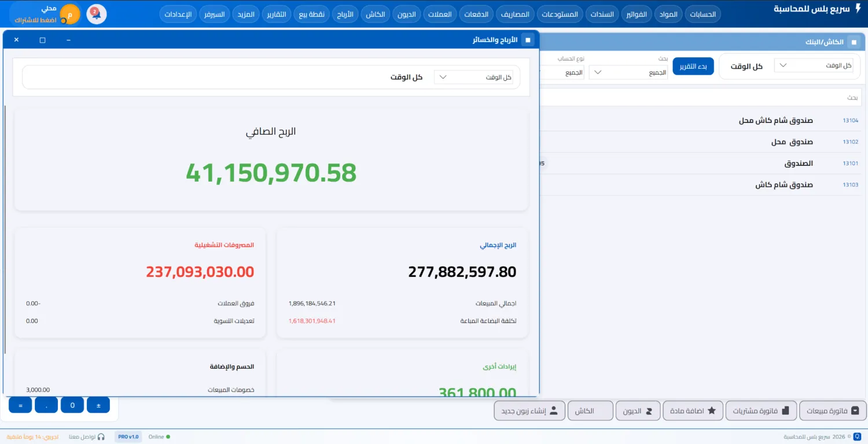868x444 pixels.
Task: Click the تعديلات التسوية label
Action: [234, 320]
